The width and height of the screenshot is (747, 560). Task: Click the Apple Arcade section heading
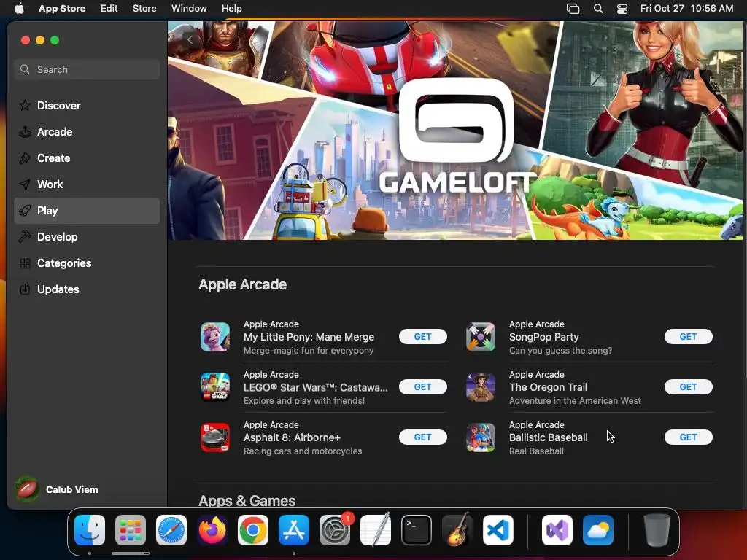[x=242, y=284]
